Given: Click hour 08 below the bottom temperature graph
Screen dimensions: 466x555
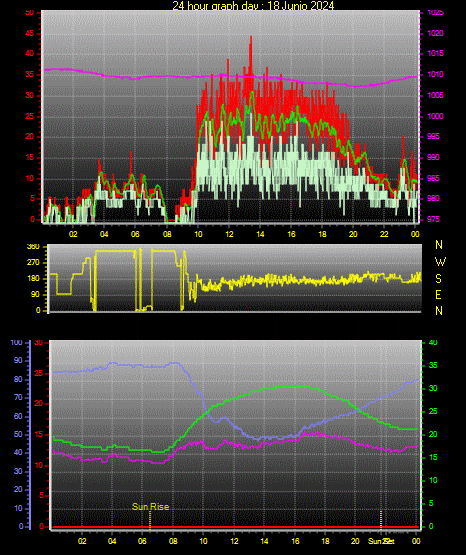Looking at the screenshot, I should pos(173,541).
